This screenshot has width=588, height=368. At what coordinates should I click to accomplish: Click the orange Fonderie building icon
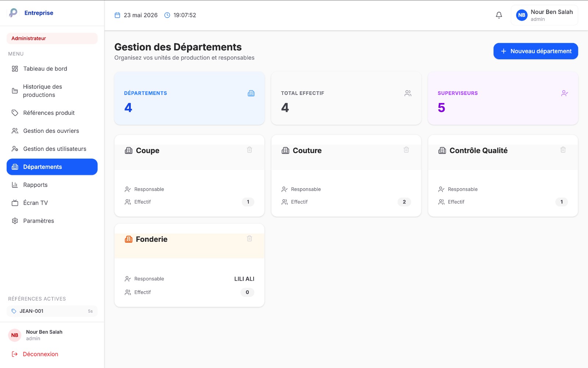(129, 239)
